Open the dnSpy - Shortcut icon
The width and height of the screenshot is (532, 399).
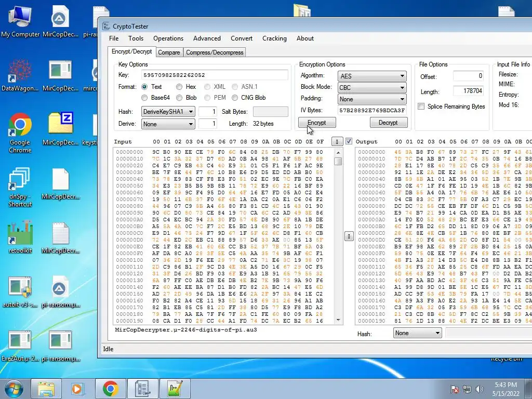point(20,187)
